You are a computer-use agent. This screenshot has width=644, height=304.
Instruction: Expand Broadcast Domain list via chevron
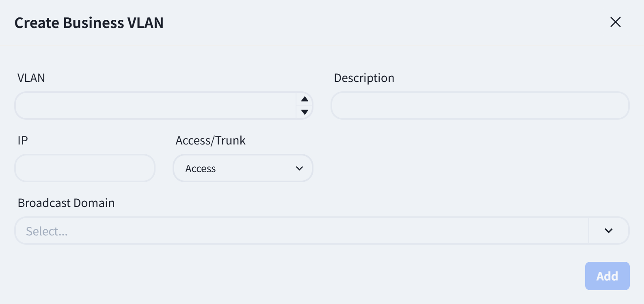click(609, 231)
